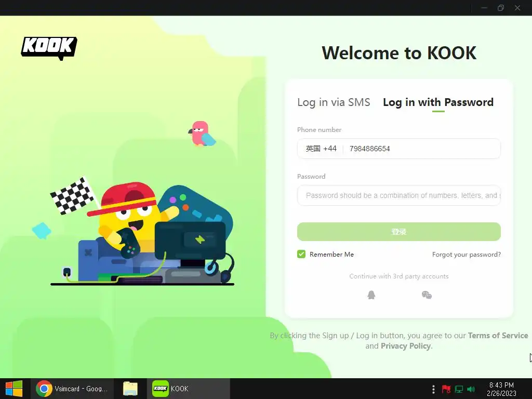This screenshot has height=399, width=532.
Task: Open the Privacy Policy link
Action: tap(406, 346)
